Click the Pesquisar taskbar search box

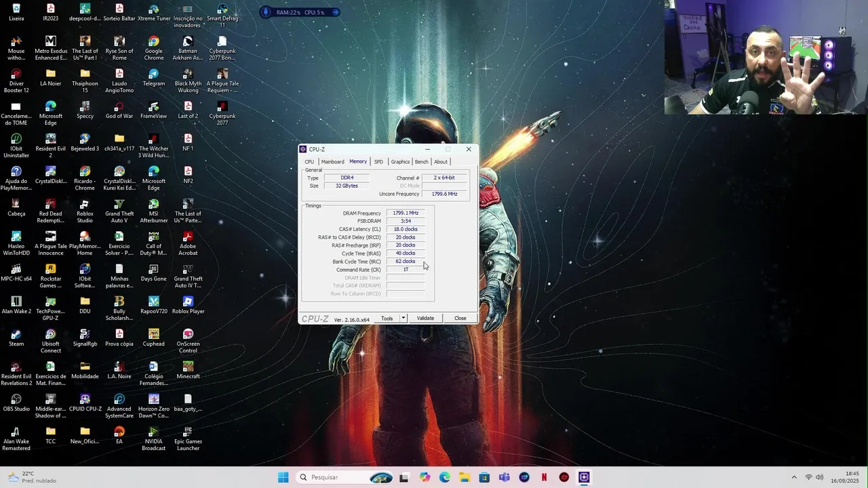[346, 477]
